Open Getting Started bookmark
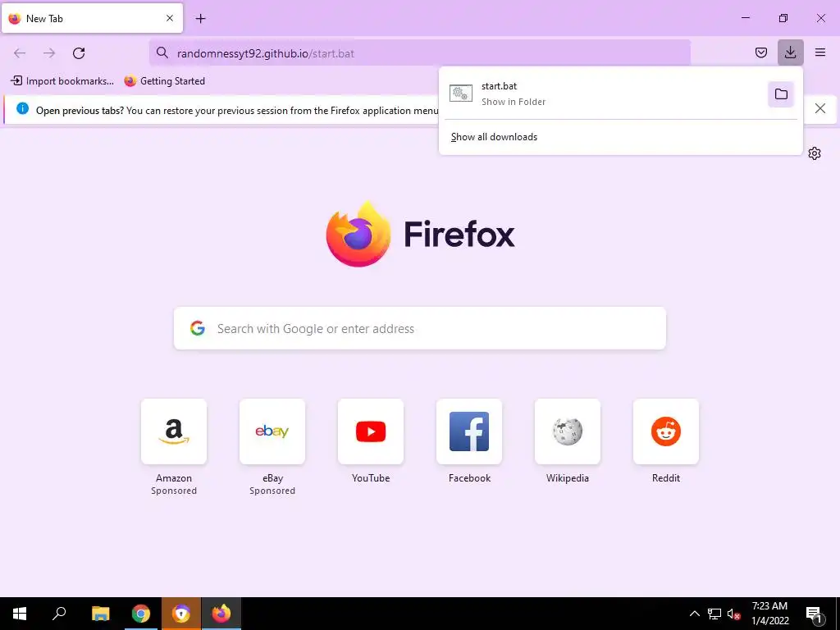This screenshot has height=630, width=840. coord(164,81)
